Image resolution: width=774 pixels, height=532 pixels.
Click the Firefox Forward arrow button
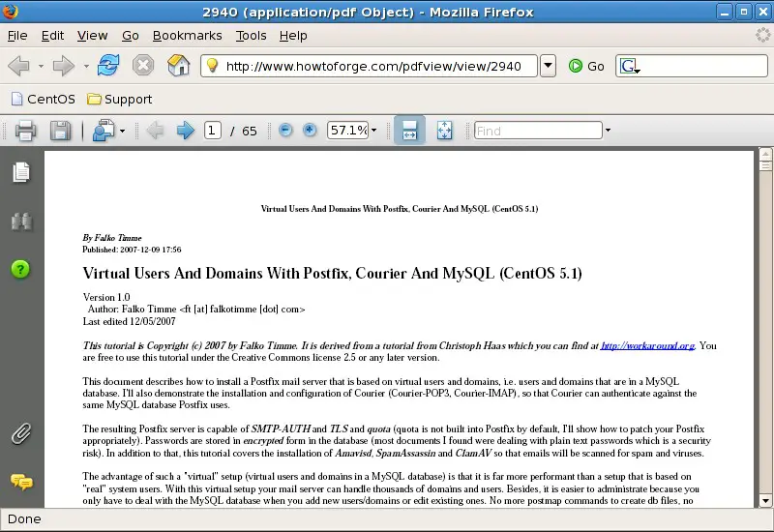[64, 66]
